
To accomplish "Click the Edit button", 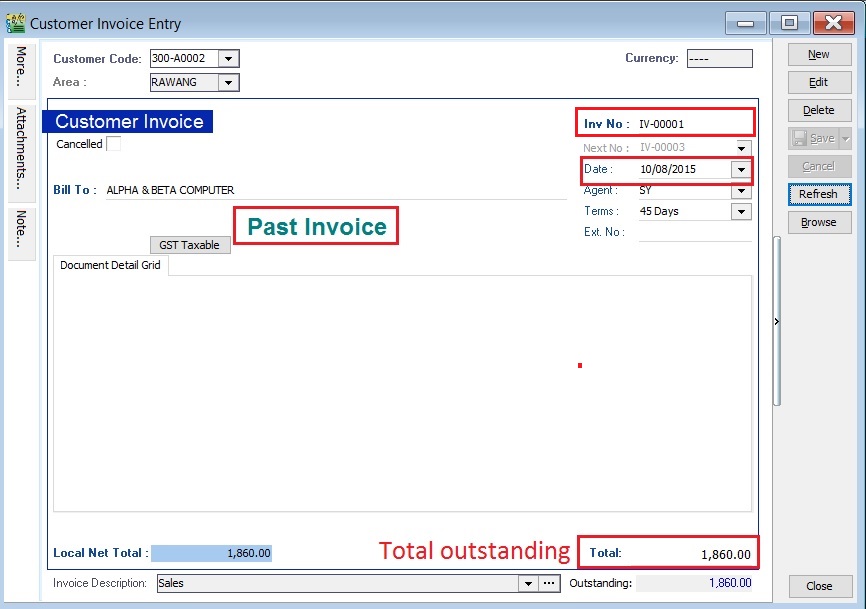I will pyautogui.click(x=818, y=82).
